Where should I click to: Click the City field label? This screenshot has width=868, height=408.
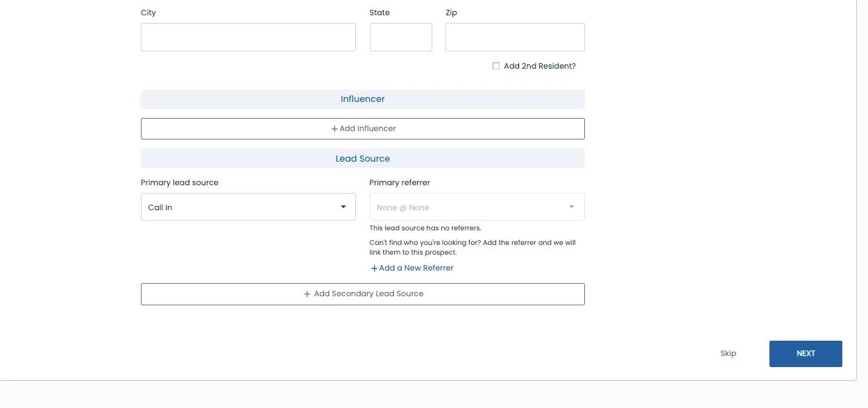point(148,12)
